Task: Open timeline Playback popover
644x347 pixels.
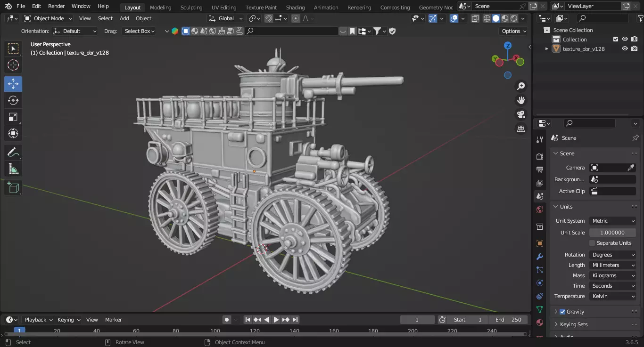Action: 38,320
